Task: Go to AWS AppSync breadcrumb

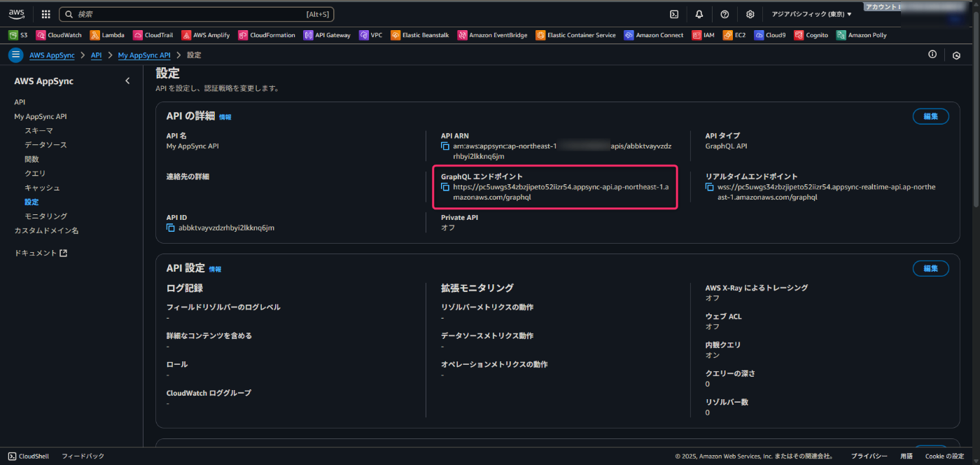Action: click(x=52, y=55)
